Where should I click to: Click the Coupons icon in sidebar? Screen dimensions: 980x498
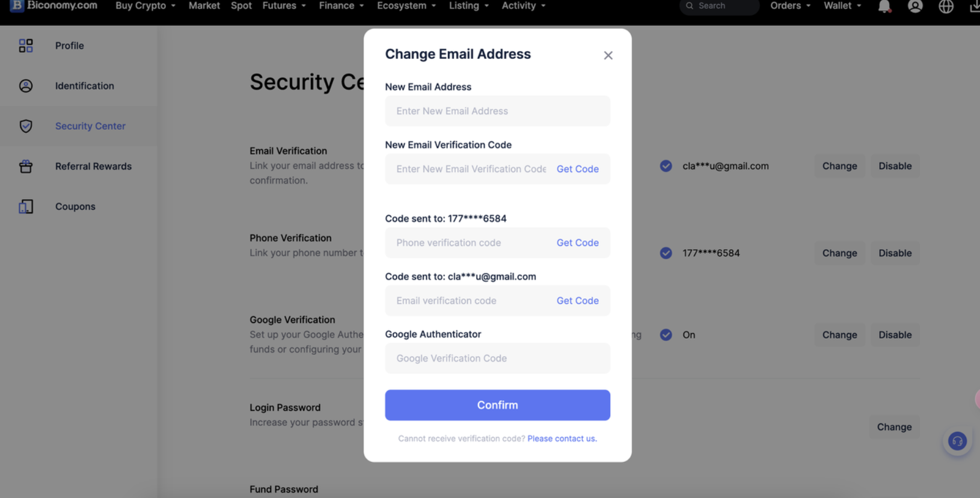(x=26, y=207)
